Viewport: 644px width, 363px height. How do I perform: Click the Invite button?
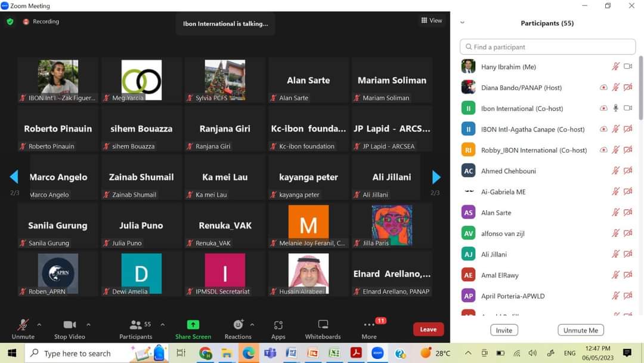[x=504, y=330]
